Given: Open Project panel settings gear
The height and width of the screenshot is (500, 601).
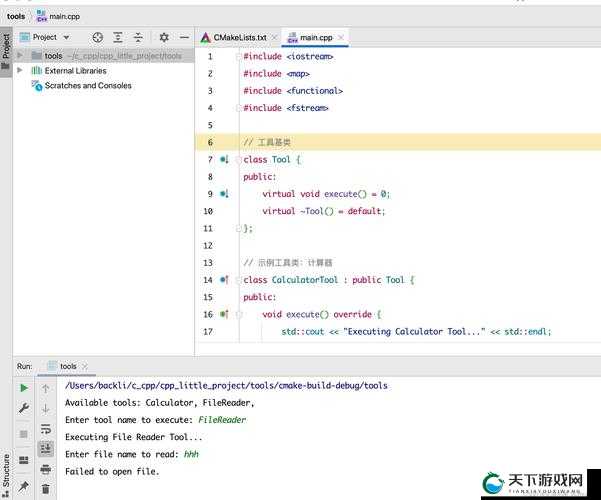Looking at the screenshot, I should (164, 37).
